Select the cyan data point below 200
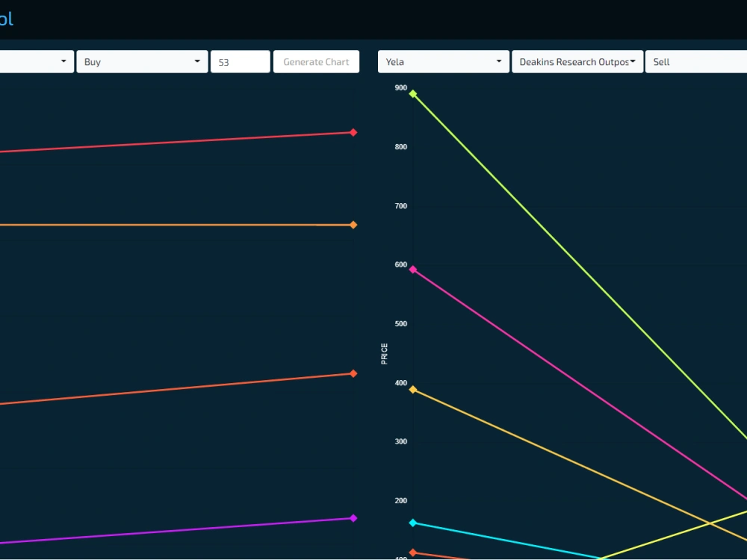Image resolution: width=747 pixels, height=560 pixels. coord(413,523)
